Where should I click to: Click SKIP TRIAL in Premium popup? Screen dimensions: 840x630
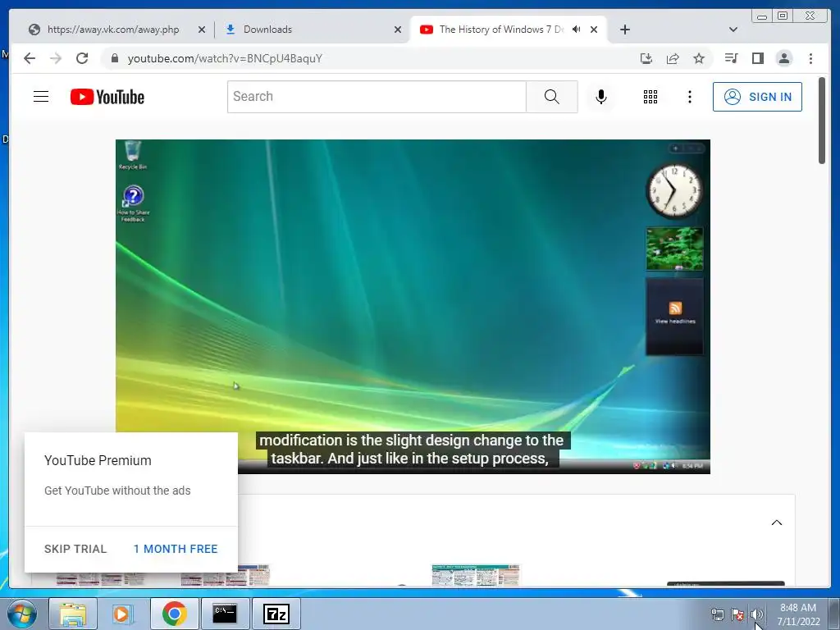[x=75, y=549]
